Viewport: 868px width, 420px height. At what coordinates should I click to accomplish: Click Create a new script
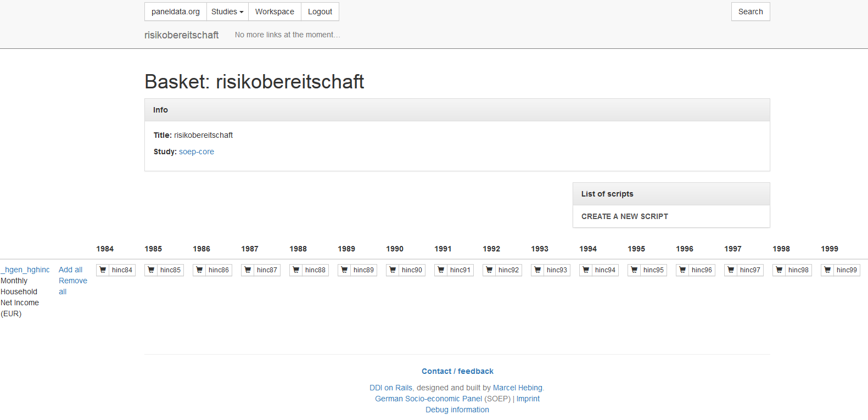[x=625, y=216]
